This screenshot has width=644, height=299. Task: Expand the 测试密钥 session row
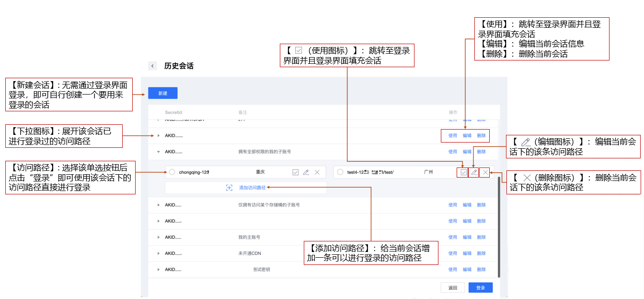(159, 269)
